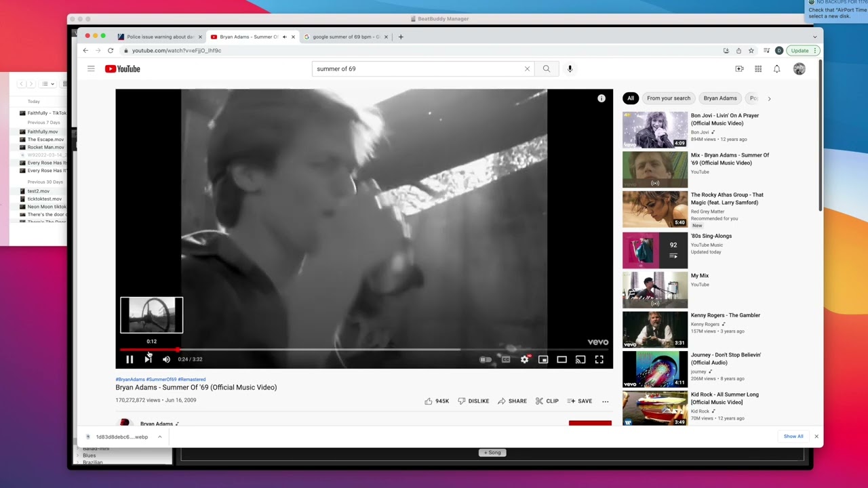The image size is (868, 488).
Task: Open Kenny Rogers The Gambler video
Action: click(x=655, y=329)
